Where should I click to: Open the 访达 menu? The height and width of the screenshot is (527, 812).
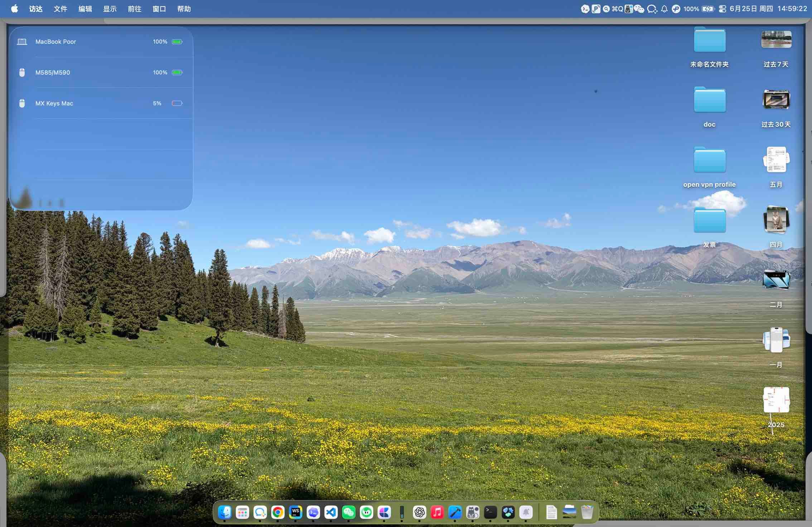point(36,9)
